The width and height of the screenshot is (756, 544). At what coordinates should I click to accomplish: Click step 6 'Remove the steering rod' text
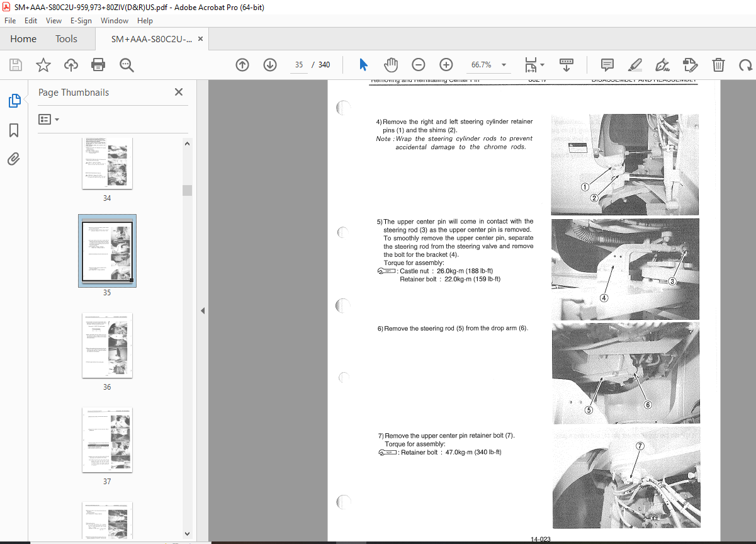[x=453, y=329]
